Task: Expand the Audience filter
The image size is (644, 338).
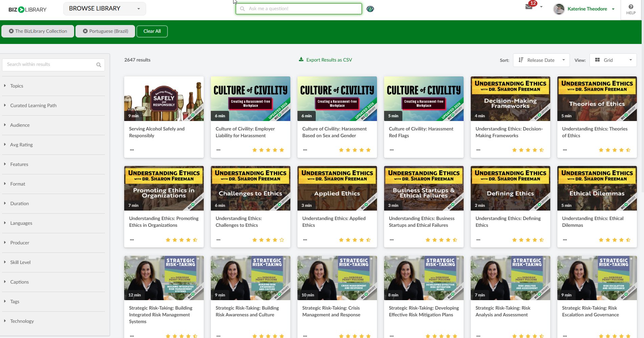Action: tap(53, 125)
